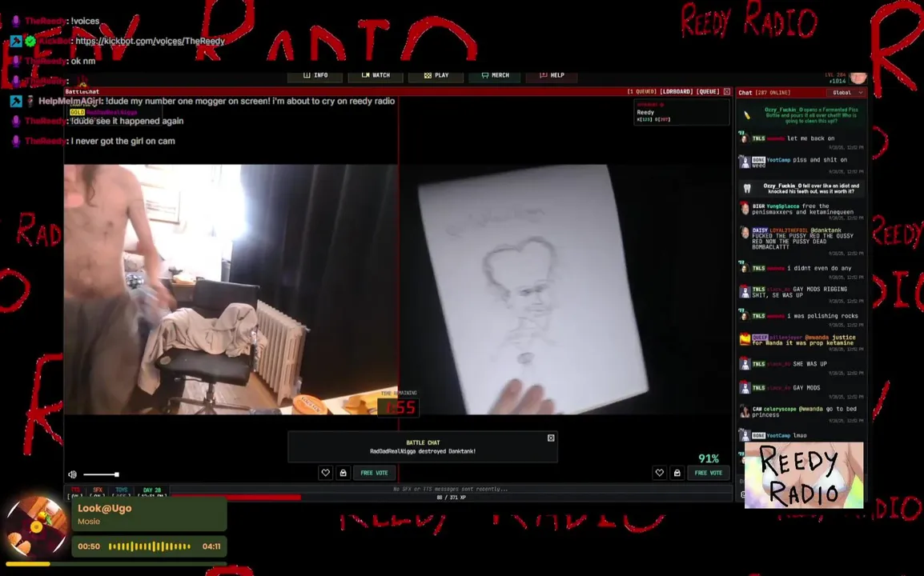
Task: Click the album art in music widget
Action: [x=35, y=527]
